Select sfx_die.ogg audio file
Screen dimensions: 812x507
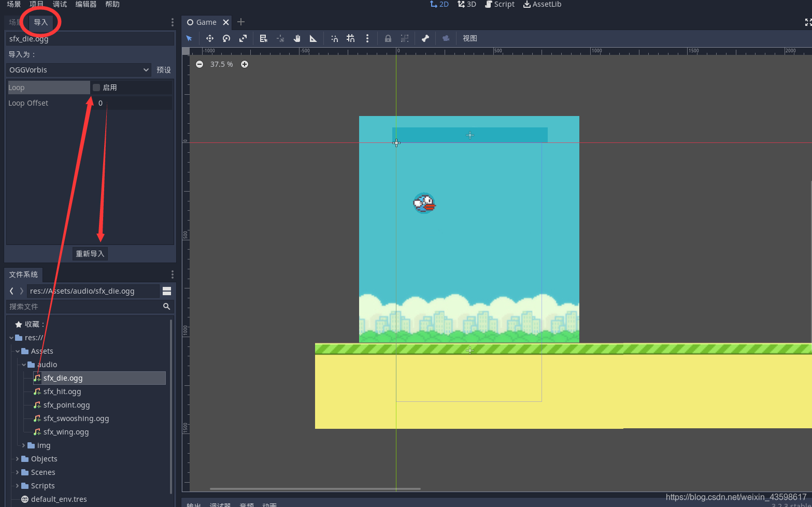click(x=99, y=378)
